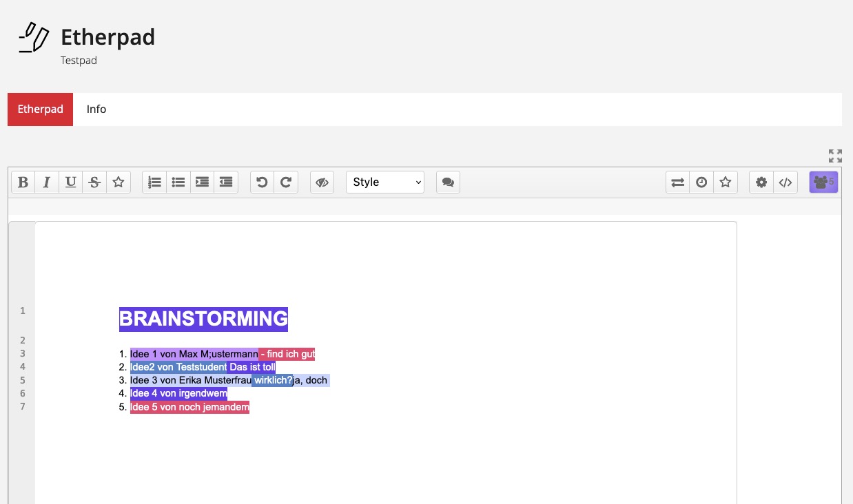
Task: Open import/export with the arrows icon
Action: pyautogui.click(x=678, y=182)
